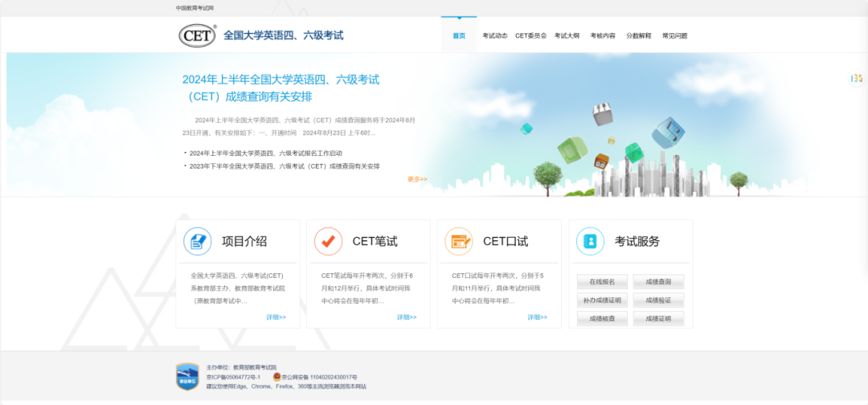Click the 京ICP备05064772号-1 footer text
This screenshot has width=868, height=405.
234,377
